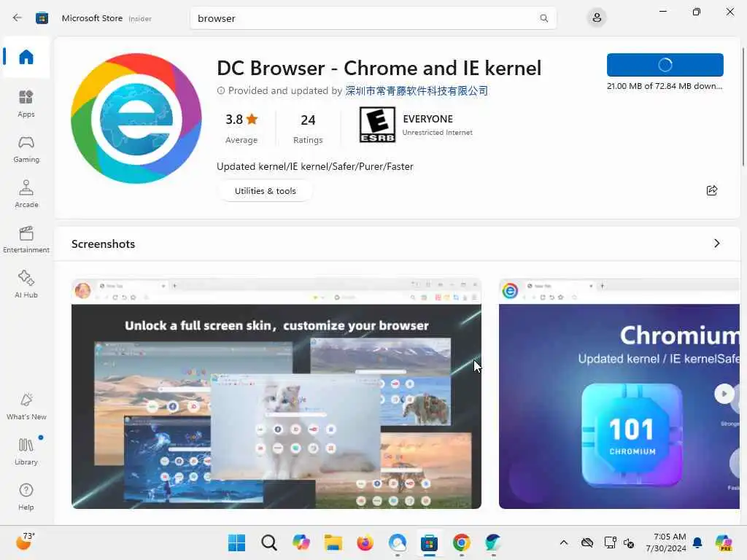The image size is (747, 560).
Task: Open File Explorer from the taskbar
Action: pyautogui.click(x=333, y=542)
